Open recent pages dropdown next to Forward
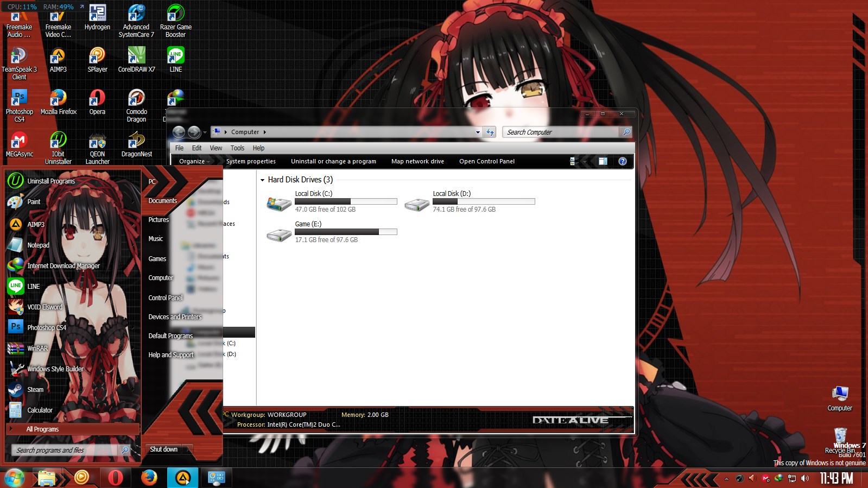868x488 pixels. click(x=205, y=132)
